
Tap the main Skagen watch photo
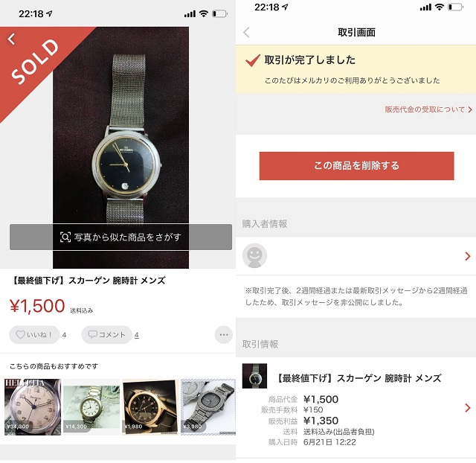(x=120, y=147)
